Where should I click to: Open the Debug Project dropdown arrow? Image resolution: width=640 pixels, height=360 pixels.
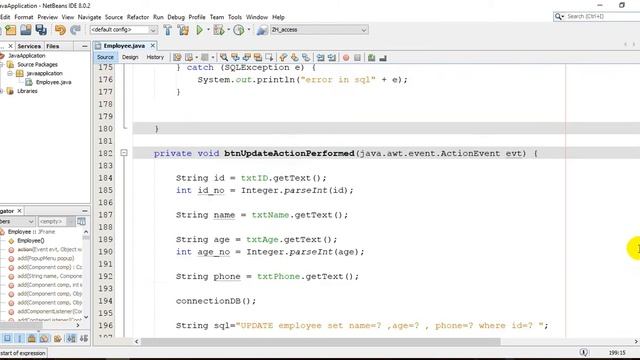point(228,30)
